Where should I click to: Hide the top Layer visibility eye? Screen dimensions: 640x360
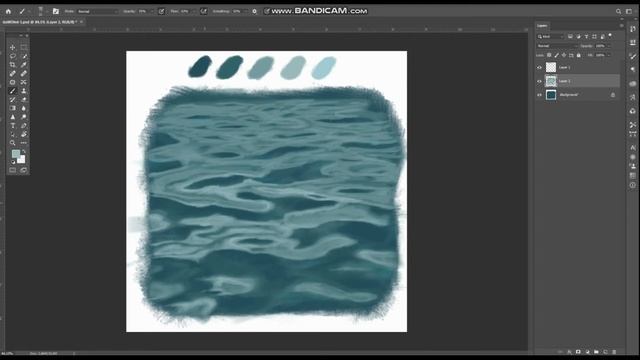click(539, 67)
